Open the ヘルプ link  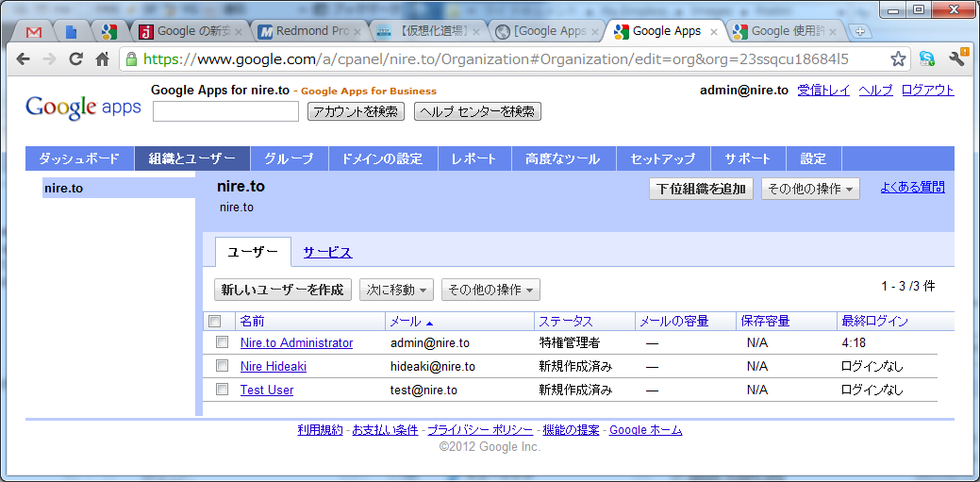[875, 90]
